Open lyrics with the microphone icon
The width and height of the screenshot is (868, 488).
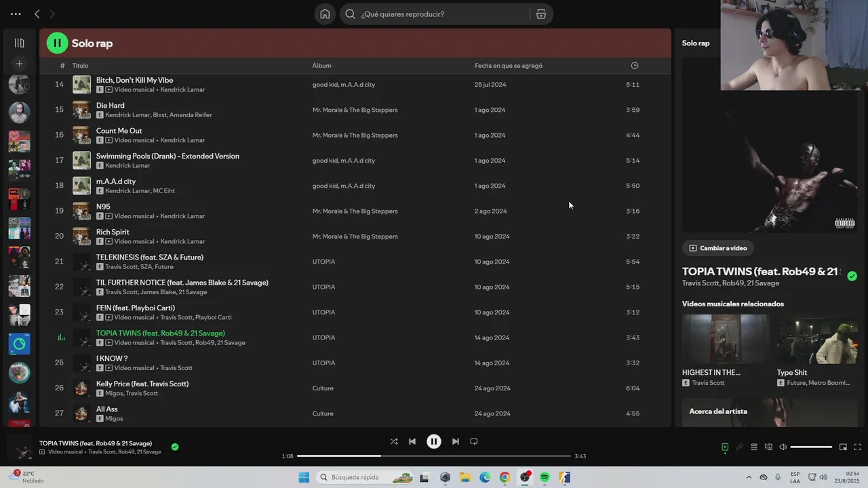740,447
